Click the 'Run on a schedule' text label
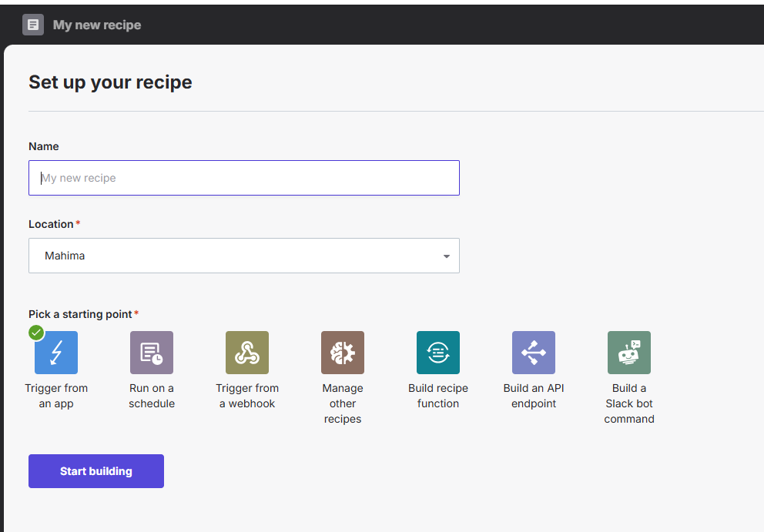764x532 pixels. (152, 396)
